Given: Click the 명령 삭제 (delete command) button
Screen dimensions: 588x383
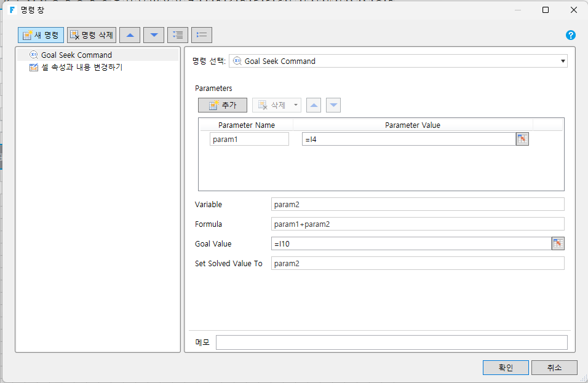Looking at the screenshot, I should click(x=91, y=35).
